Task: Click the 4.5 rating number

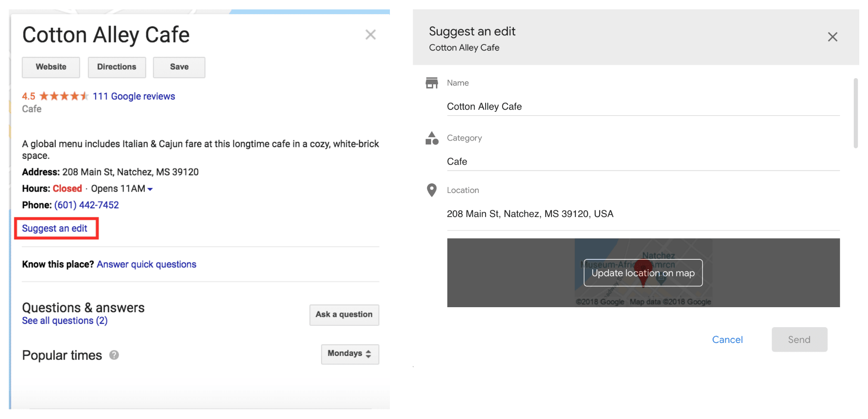Action: click(29, 96)
